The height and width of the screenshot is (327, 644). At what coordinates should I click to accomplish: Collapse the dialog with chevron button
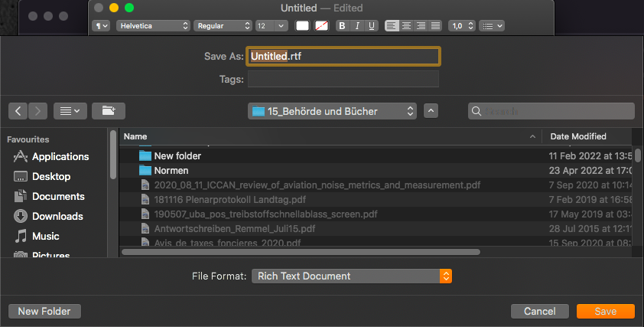pyautogui.click(x=431, y=111)
